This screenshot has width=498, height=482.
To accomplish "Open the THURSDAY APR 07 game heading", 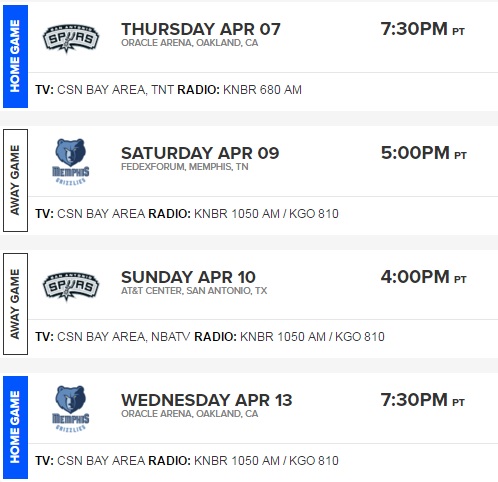I will click(201, 29).
